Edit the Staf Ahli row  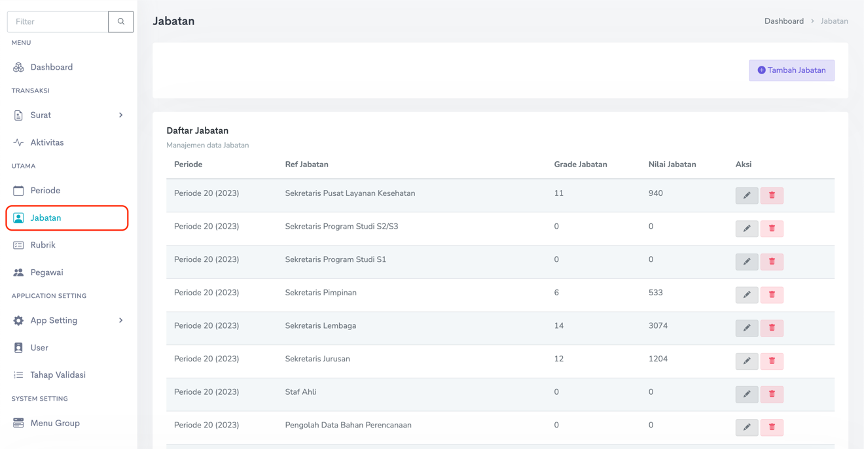(x=746, y=393)
